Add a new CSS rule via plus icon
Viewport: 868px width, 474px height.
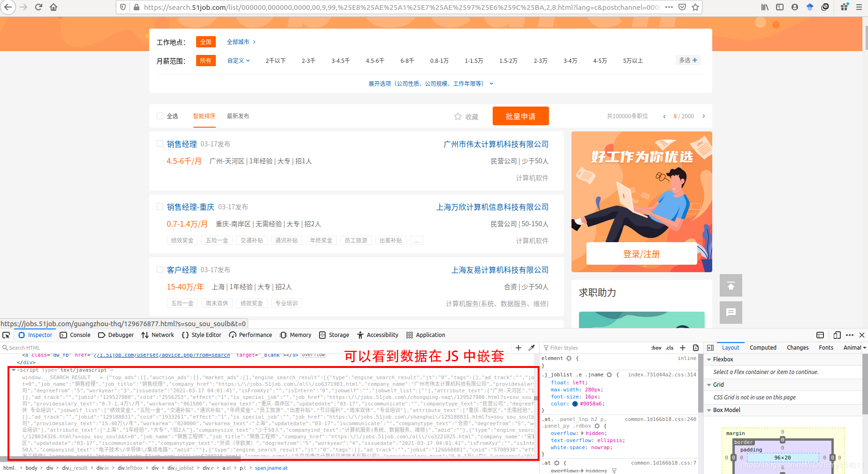[x=683, y=348]
